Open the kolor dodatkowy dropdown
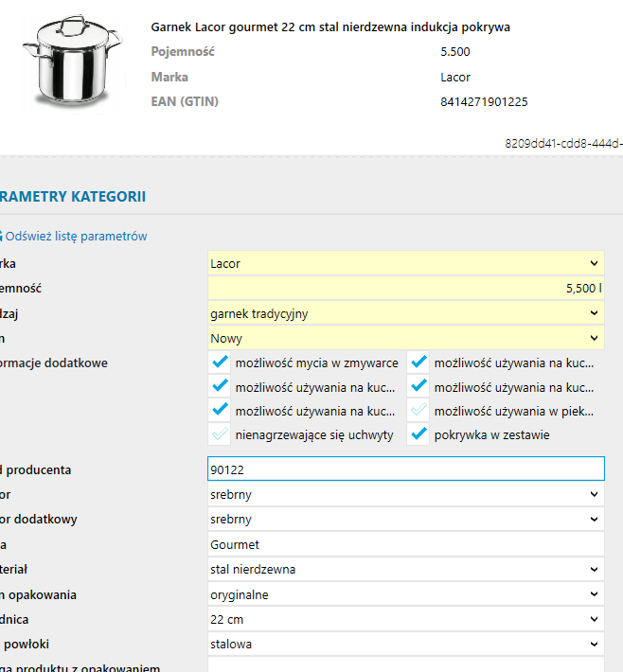623x672 pixels. (405, 520)
